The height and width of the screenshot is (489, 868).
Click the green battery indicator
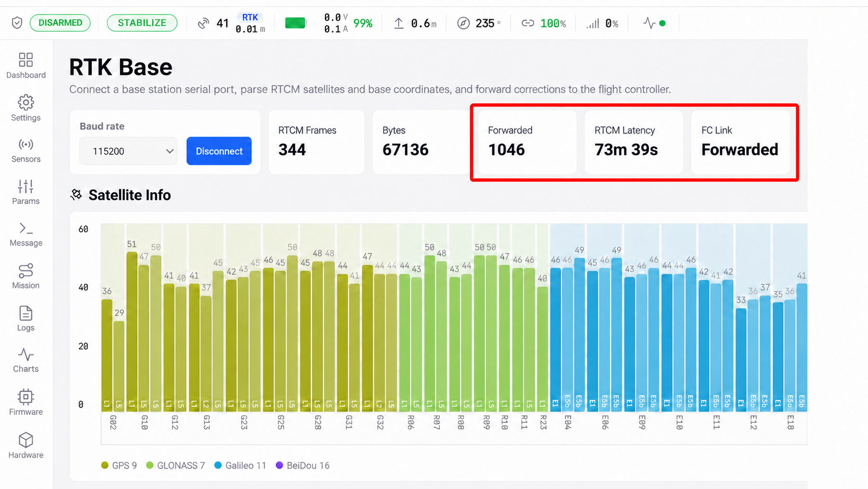[295, 23]
